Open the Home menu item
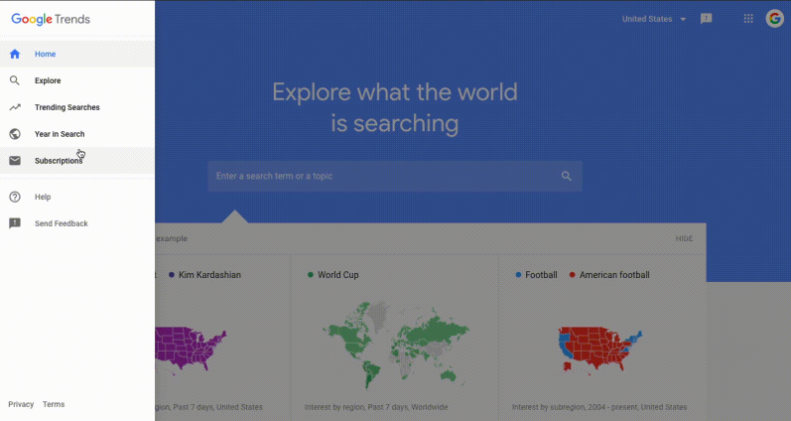791x421 pixels. [77, 54]
